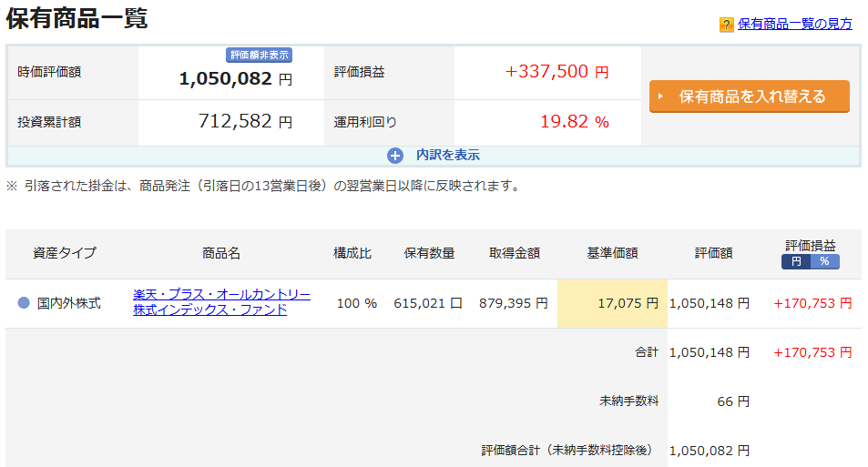The height and width of the screenshot is (467, 868).
Task: Click the 未納手数料 value 66 円
Action: [x=731, y=401]
